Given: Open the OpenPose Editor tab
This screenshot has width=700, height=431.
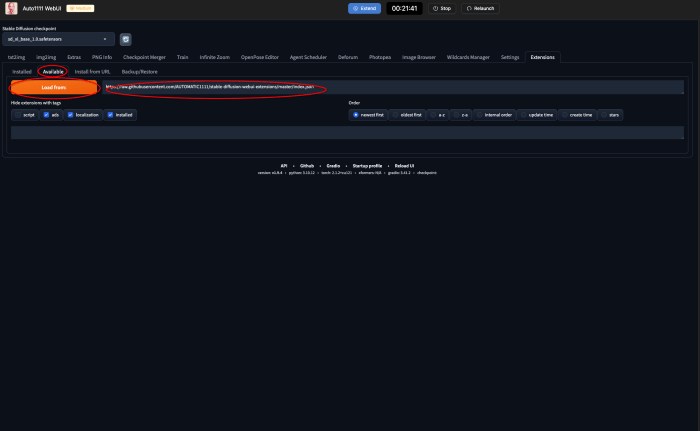Looking at the screenshot, I should [260, 57].
